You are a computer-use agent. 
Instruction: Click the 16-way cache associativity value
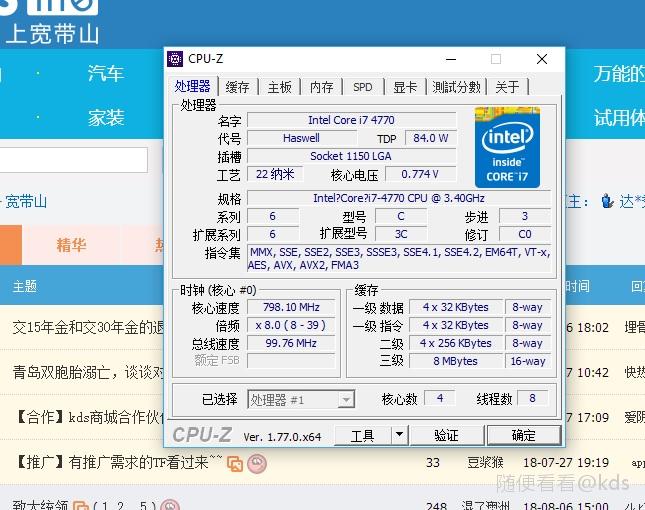pos(528,361)
